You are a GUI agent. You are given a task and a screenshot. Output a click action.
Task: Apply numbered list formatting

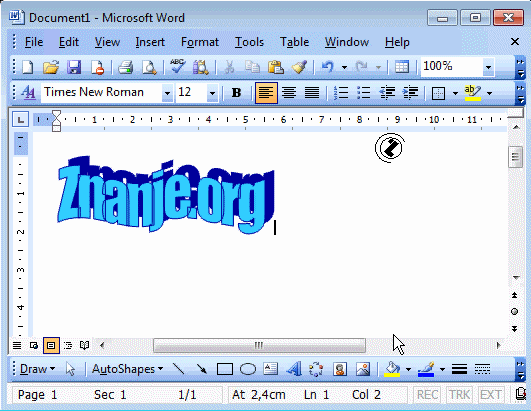pyautogui.click(x=341, y=92)
